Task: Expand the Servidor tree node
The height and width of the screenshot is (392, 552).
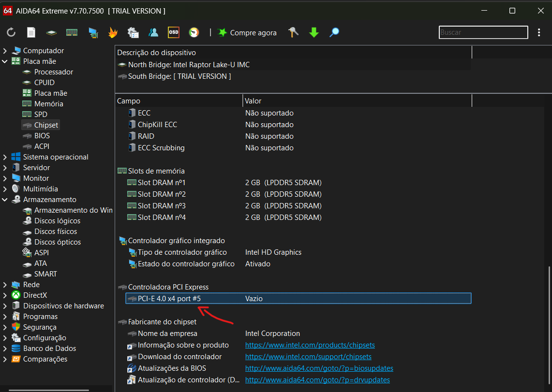Action: 5,168
